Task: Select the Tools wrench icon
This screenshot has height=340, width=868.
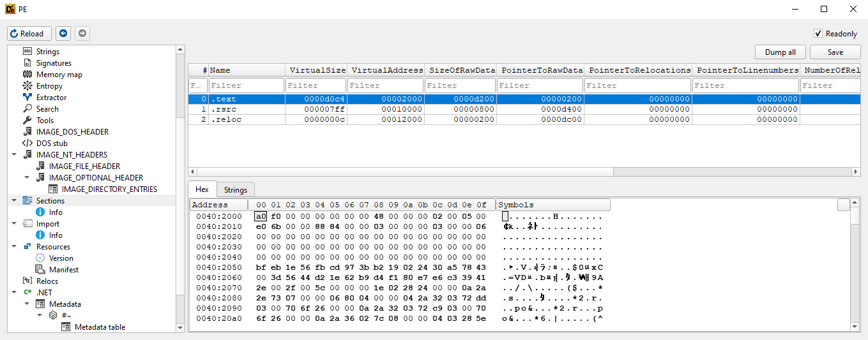Action: point(27,120)
